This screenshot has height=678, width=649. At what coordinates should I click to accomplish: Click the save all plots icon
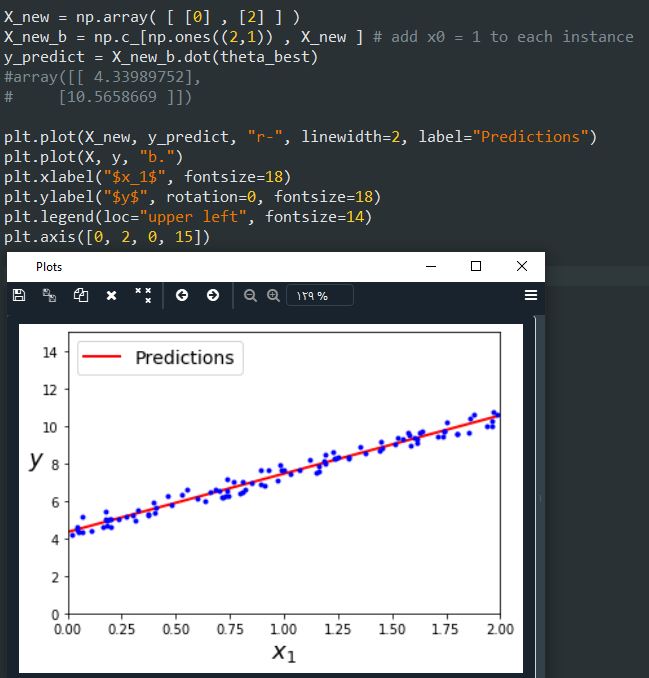[48, 296]
